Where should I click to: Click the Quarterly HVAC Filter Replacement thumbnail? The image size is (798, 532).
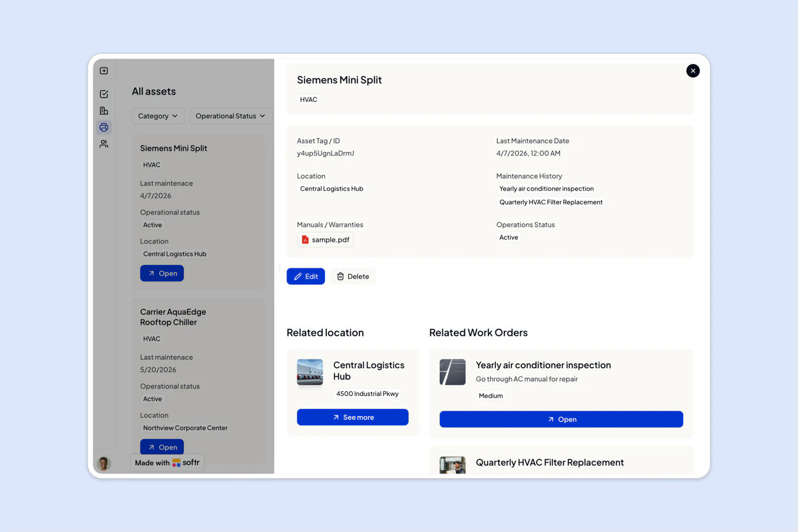[x=452, y=465]
